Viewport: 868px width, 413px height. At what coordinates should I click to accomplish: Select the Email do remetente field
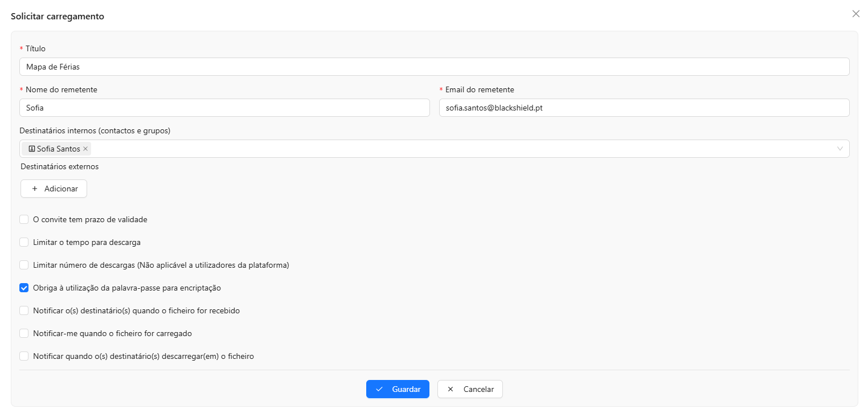pyautogui.click(x=644, y=108)
